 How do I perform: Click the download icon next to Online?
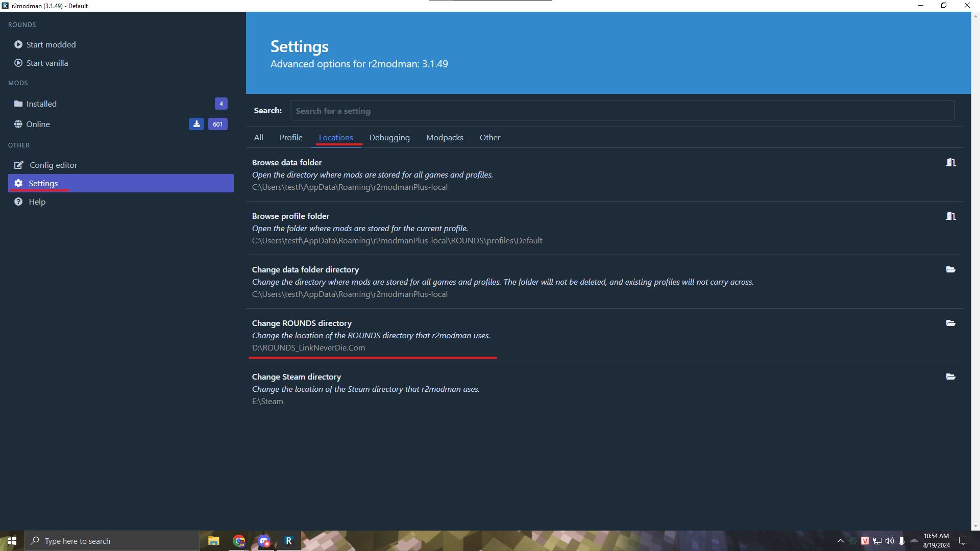197,124
